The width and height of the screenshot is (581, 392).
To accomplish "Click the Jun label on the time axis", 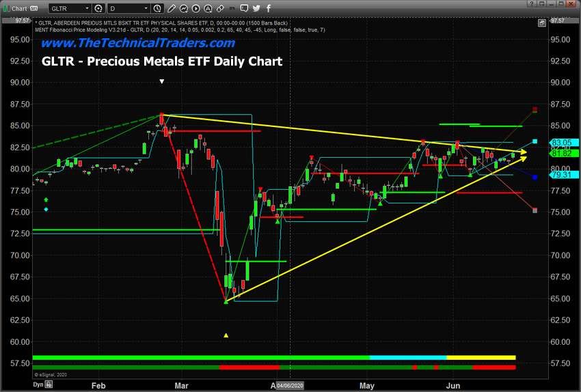I will tap(452, 386).
